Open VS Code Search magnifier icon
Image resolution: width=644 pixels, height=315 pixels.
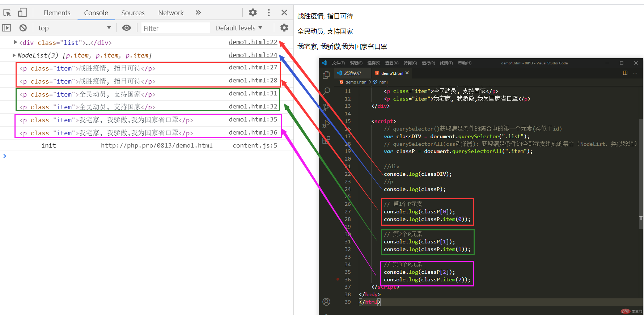click(326, 90)
